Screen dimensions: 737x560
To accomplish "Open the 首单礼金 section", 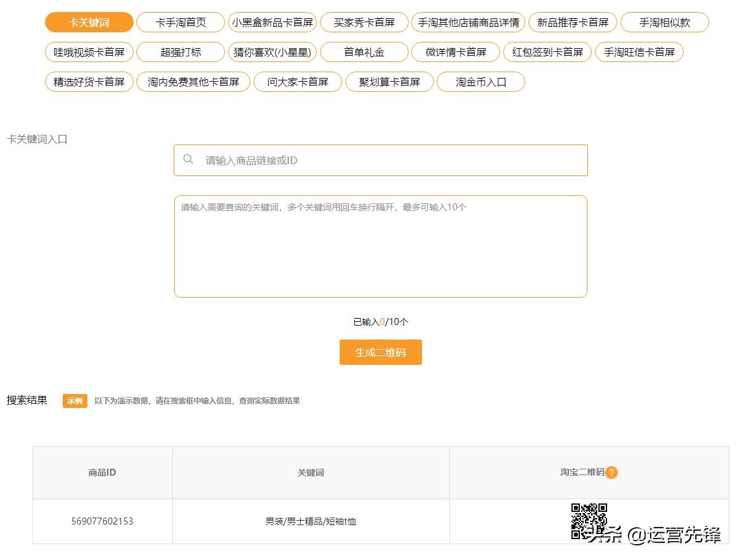I will click(x=365, y=52).
